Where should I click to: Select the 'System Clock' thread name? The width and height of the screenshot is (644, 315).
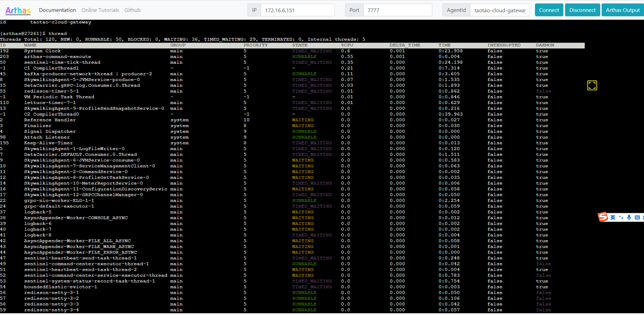point(42,51)
